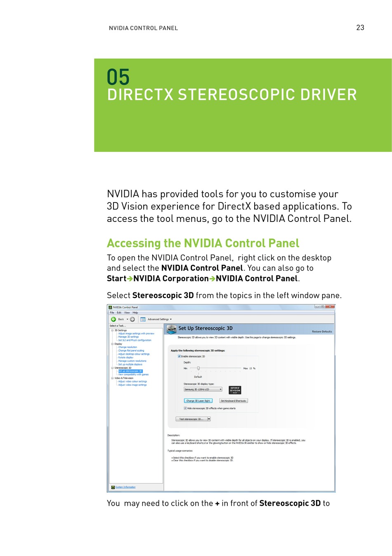Select Adjust video colour settings
The image size is (392, 556).
click(x=132, y=382)
